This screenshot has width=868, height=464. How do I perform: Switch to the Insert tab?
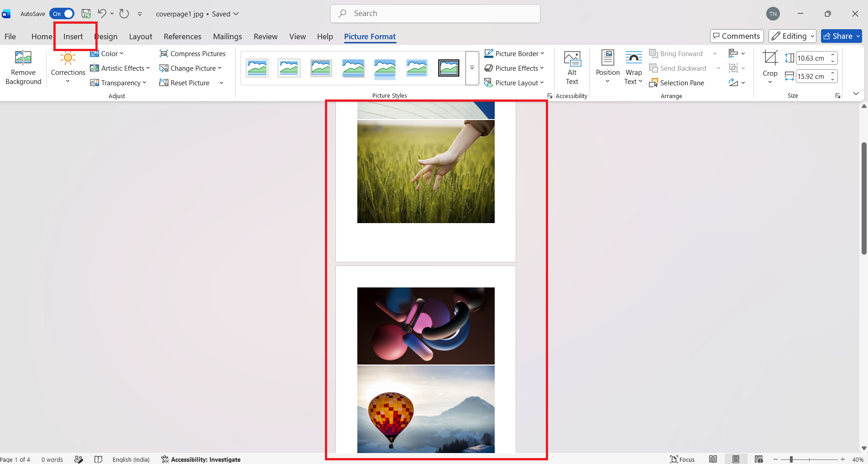coord(73,36)
